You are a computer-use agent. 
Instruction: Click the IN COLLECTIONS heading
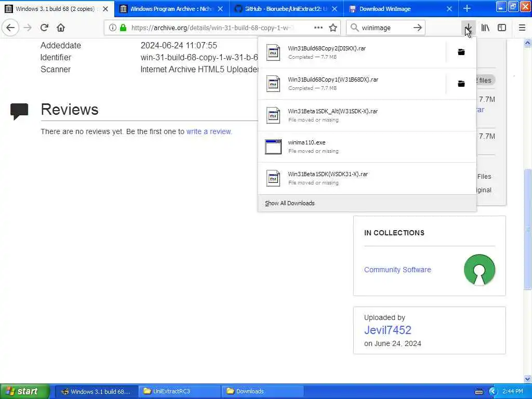[x=394, y=233]
